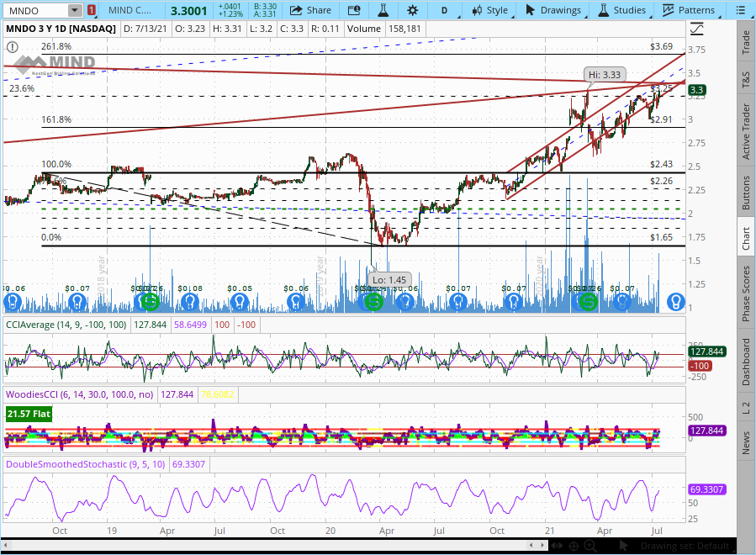Screen dimensions: 756x555
Task: Open the Active Trader side tab
Action: pos(745,132)
